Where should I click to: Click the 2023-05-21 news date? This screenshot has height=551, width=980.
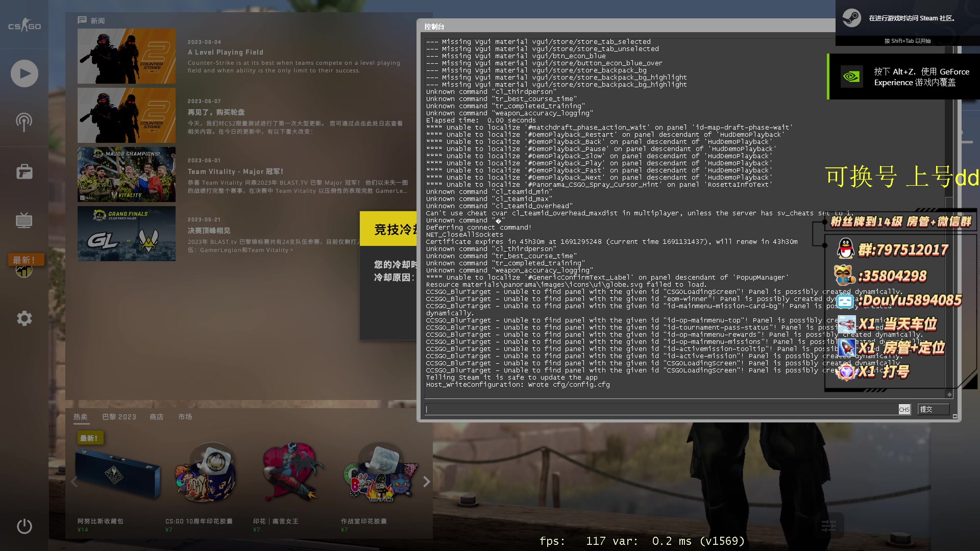(204, 219)
